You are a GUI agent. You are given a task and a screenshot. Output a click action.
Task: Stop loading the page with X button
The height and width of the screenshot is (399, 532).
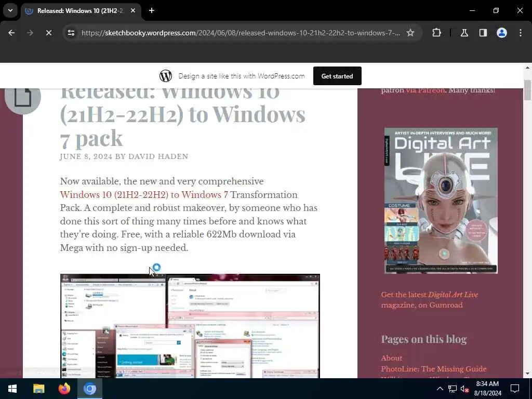pos(48,33)
